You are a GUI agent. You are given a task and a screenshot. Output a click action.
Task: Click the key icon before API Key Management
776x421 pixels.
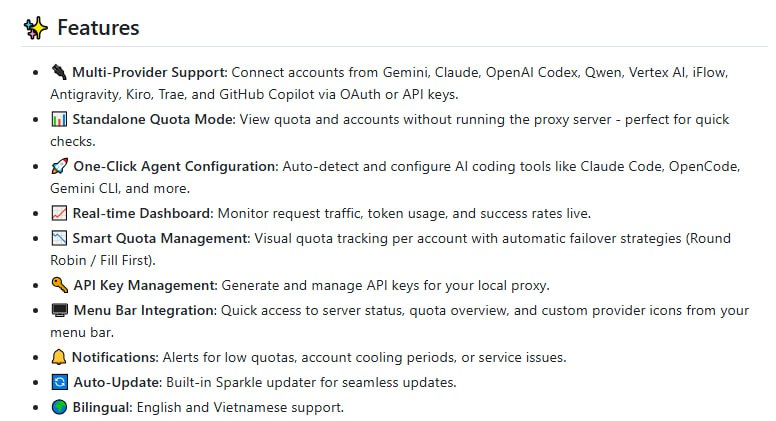(58, 286)
